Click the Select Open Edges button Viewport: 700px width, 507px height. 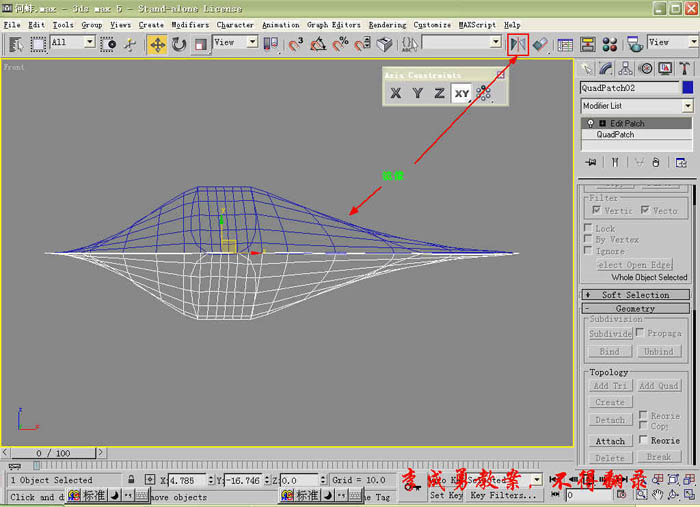635,265
